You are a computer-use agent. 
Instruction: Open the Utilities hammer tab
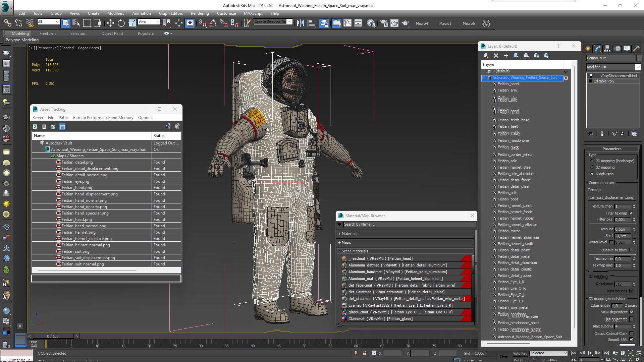pyautogui.click(x=636, y=49)
